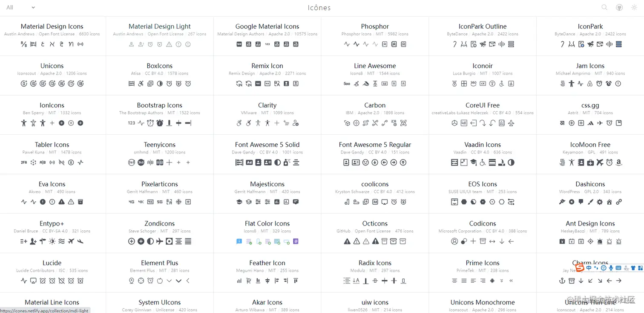The height and width of the screenshot is (313, 644).
Task: Open the Feather Icon collection
Action: click(267, 263)
